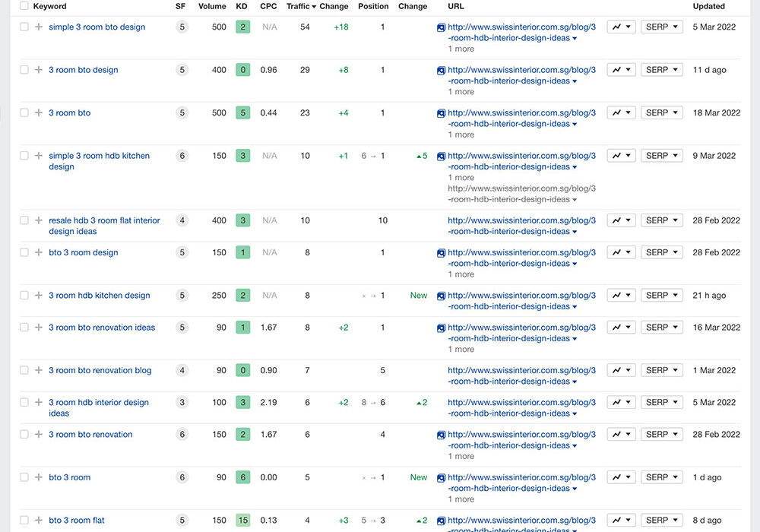
Task: Open trend chart for '3 room hdb kitchen design'
Action: (x=620, y=296)
